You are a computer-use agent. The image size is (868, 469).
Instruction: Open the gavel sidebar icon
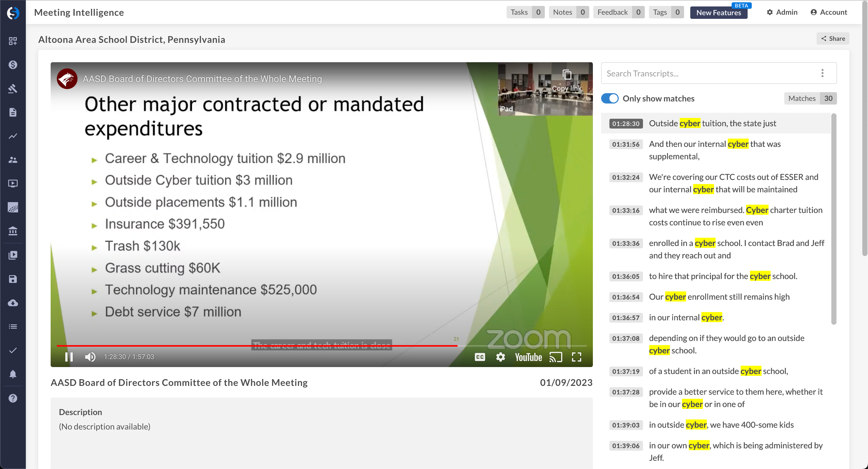click(13, 89)
